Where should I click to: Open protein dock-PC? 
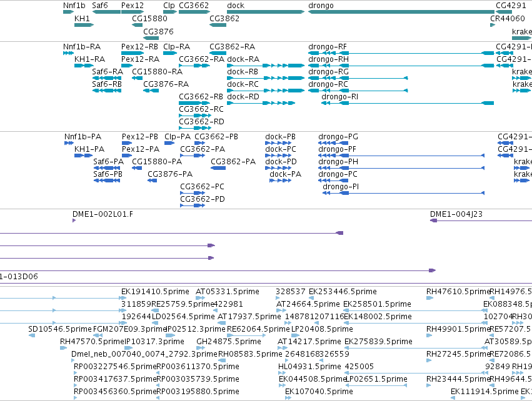point(281,149)
